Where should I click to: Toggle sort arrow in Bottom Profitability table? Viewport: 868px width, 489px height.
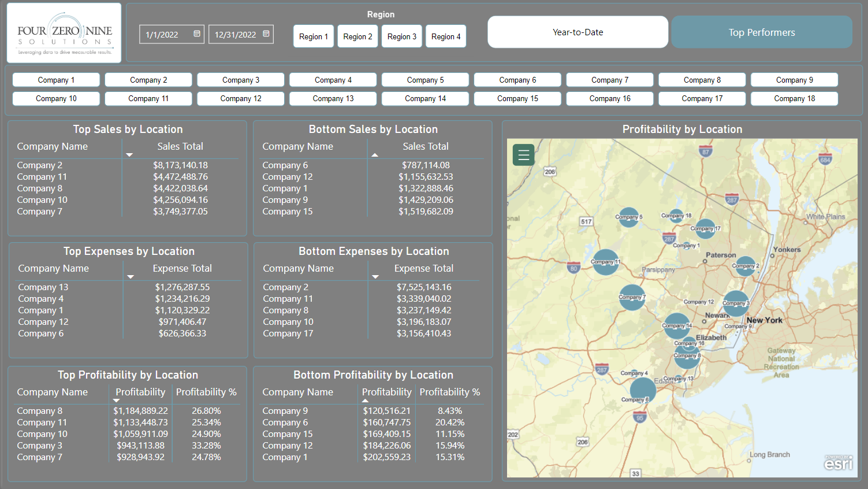click(365, 401)
